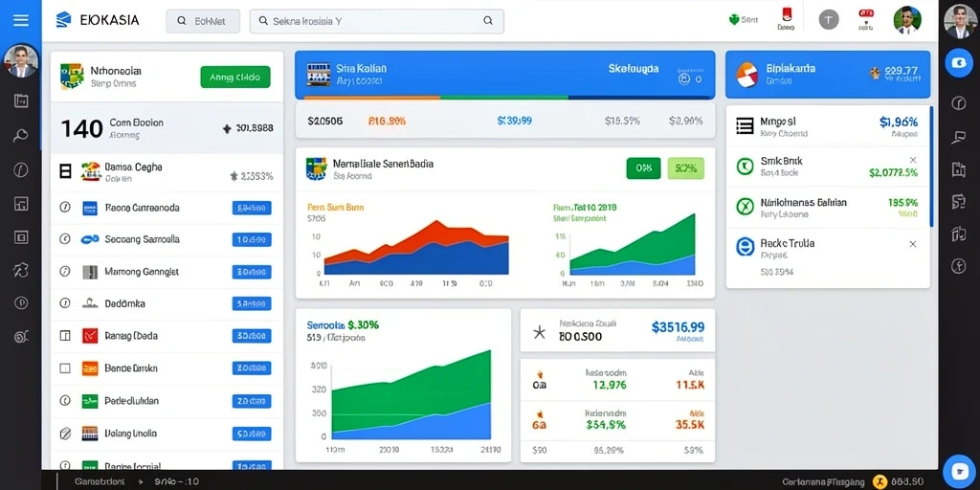The image size is (980, 490).
Task: Click the green Anng Clido button
Action: (235, 77)
